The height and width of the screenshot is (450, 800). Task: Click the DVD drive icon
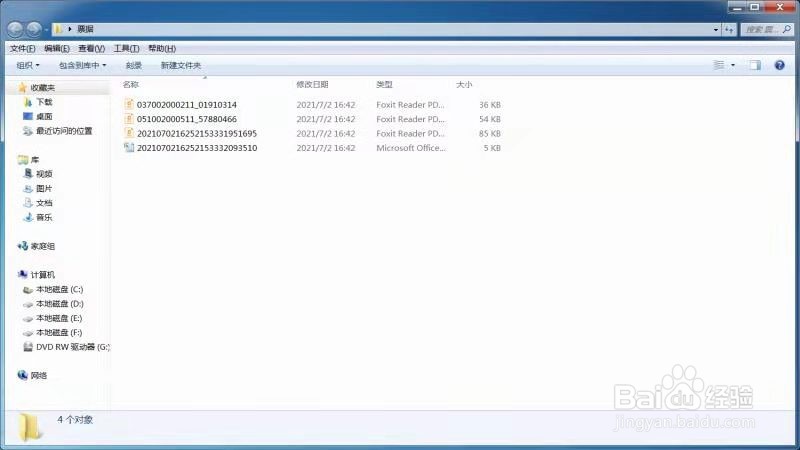(x=28, y=347)
